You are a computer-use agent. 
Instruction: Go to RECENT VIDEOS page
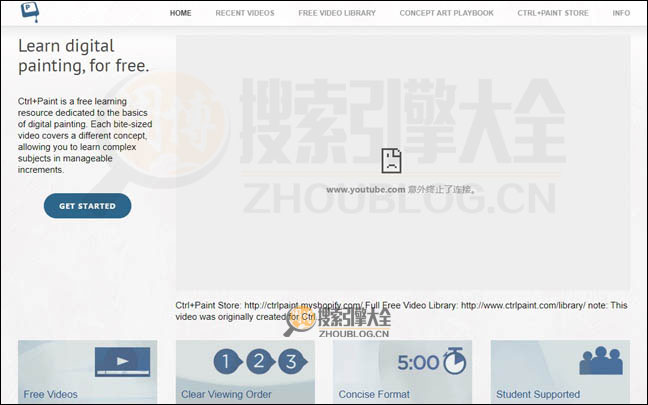245,13
